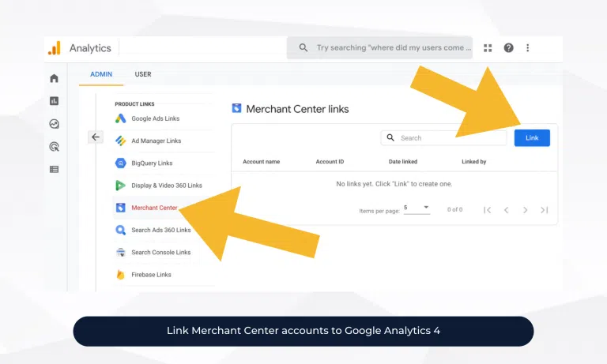Open the Advertising icon in sidebar
Image resolution: width=607 pixels, height=364 pixels.
click(54, 146)
